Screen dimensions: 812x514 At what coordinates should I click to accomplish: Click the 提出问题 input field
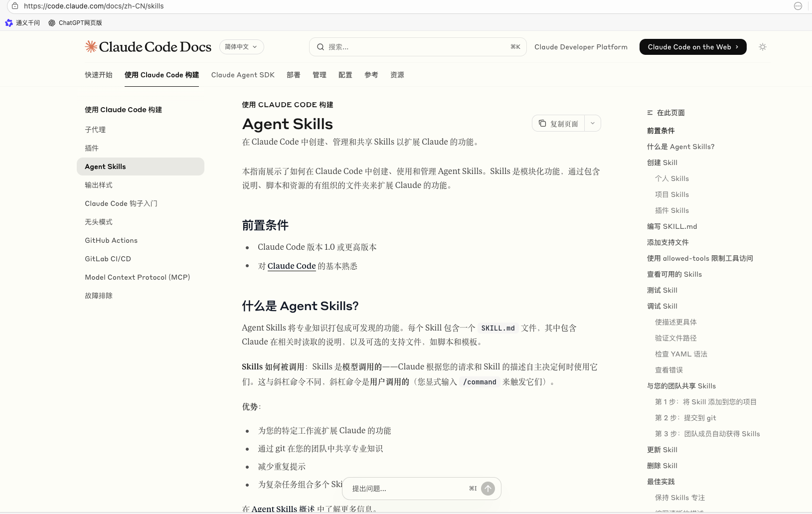point(406,489)
